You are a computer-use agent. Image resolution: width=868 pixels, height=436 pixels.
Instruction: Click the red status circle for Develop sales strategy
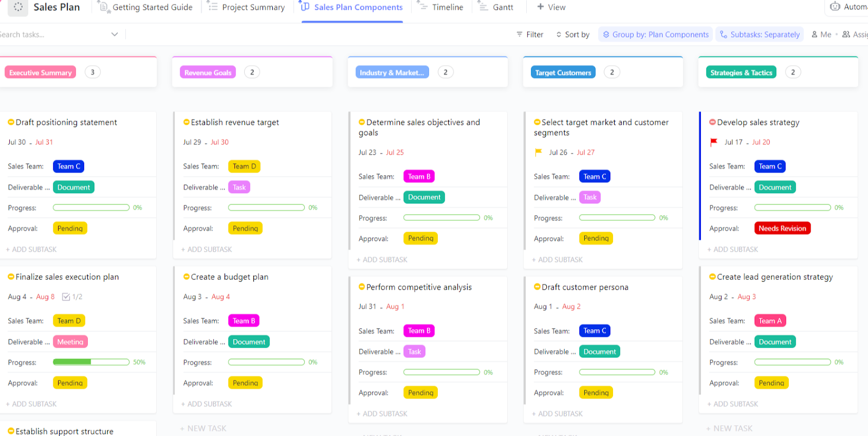coord(712,123)
